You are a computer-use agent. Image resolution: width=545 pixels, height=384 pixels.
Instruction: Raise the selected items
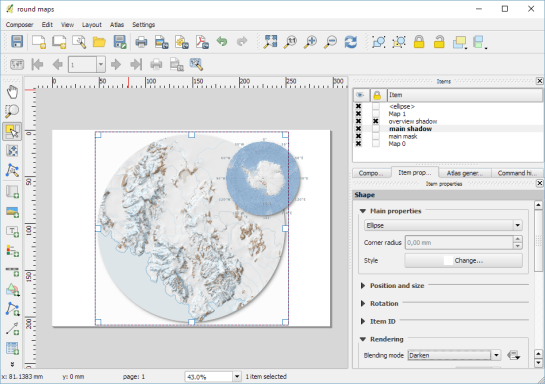459,42
